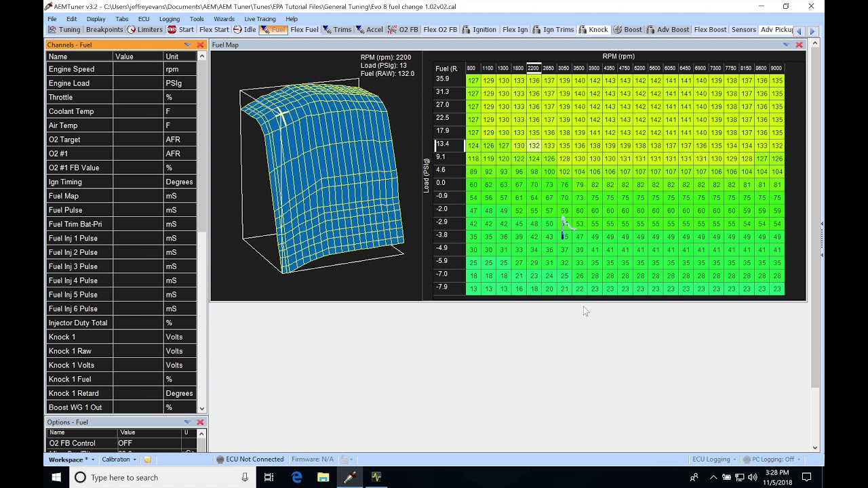Open Options - Fuel panel dropdown arrow
Image resolution: width=868 pixels, height=488 pixels.
click(x=187, y=422)
